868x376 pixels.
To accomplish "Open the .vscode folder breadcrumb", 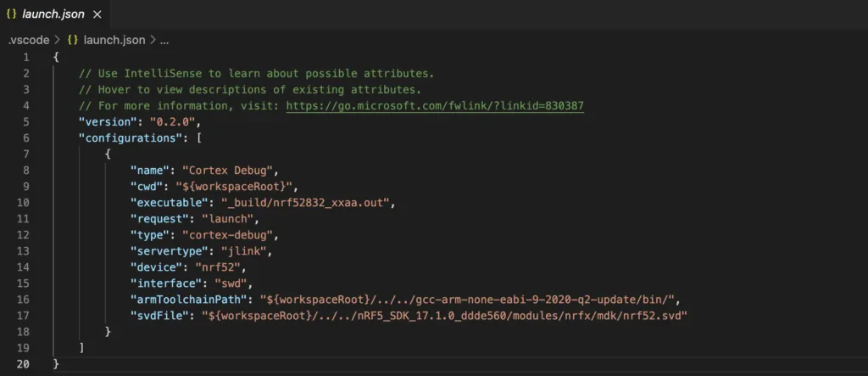I will pos(27,39).
